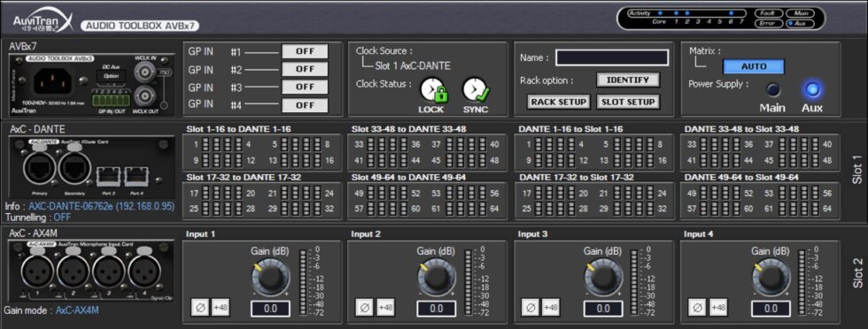Click the Activity Core LED
The height and width of the screenshot is (329, 868).
(660, 12)
